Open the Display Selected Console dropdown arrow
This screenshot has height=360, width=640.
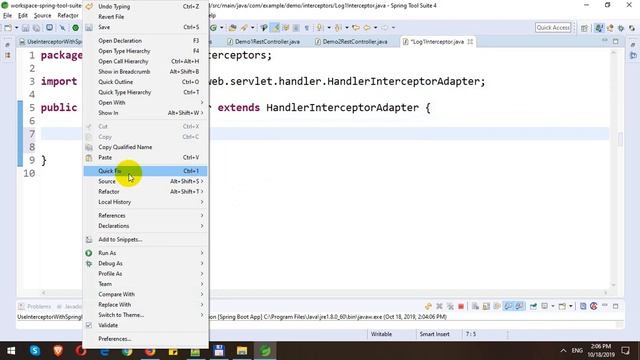pos(553,306)
